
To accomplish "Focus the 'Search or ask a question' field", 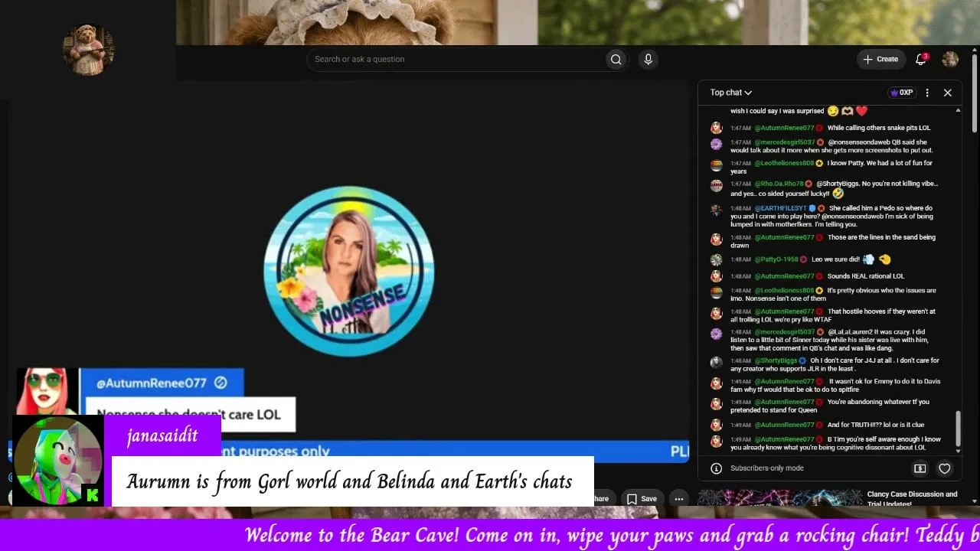I will point(456,60).
